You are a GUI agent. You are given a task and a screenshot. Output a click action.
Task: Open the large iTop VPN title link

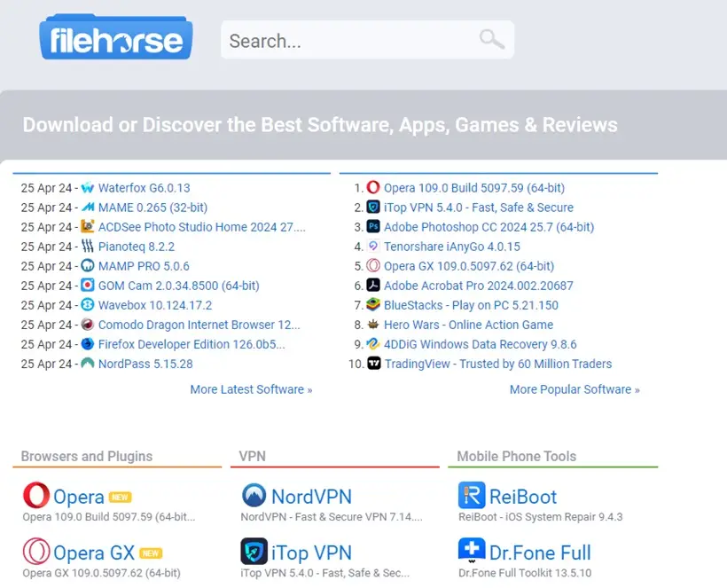pos(311,553)
